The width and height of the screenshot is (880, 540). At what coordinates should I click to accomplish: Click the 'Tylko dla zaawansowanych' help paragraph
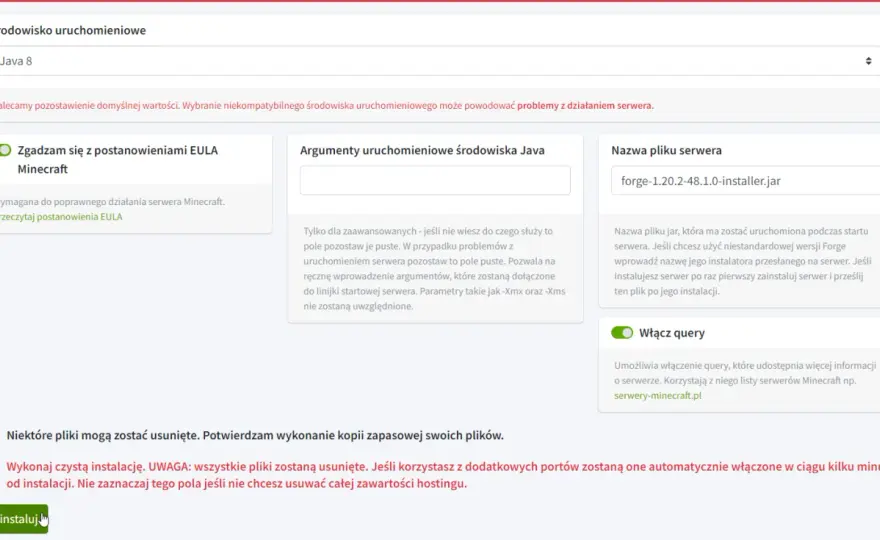[x=434, y=268]
